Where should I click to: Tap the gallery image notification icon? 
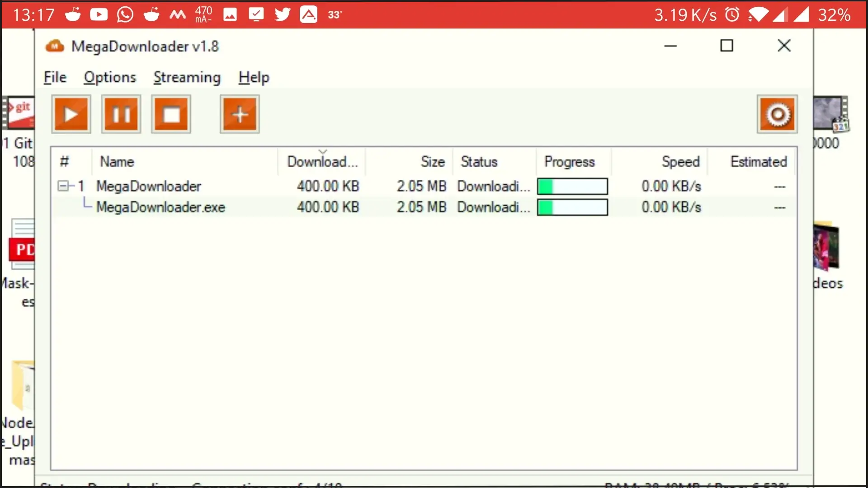230,14
